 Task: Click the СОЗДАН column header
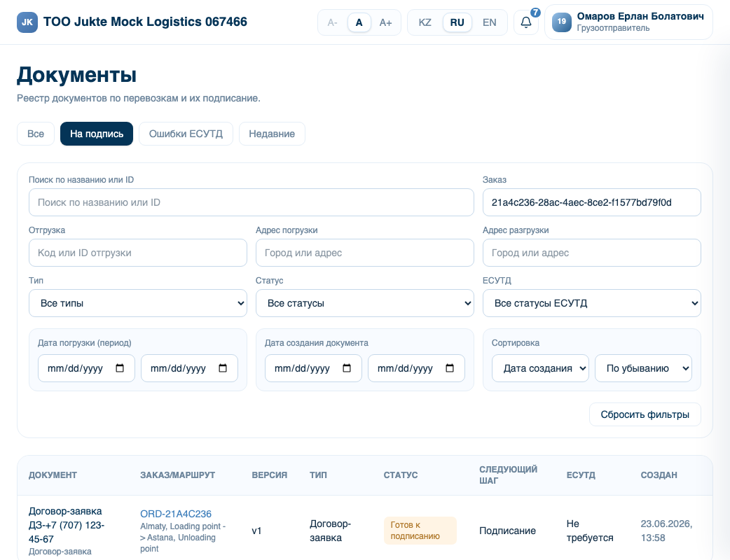(x=659, y=475)
